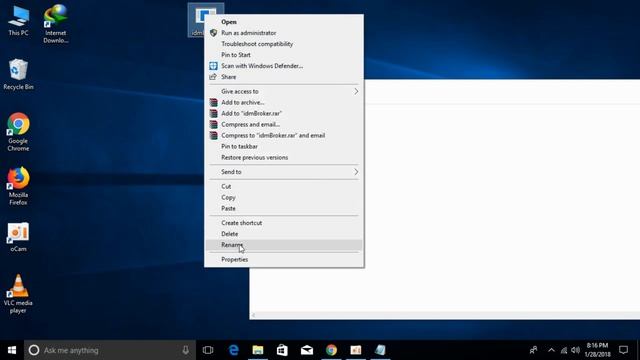The height and width of the screenshot is (360, 640).
Task: Select oCam desktop shortcut
Action: (x=18, y=237)
